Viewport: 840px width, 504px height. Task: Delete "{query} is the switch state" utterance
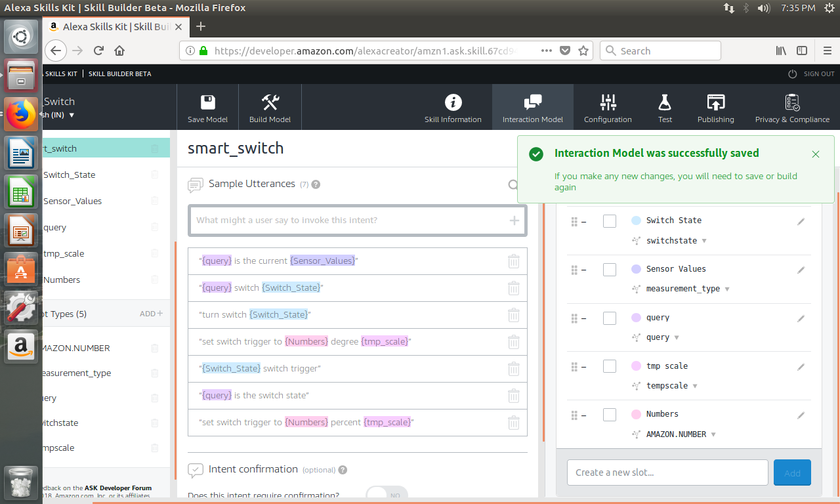coord(514,396)
